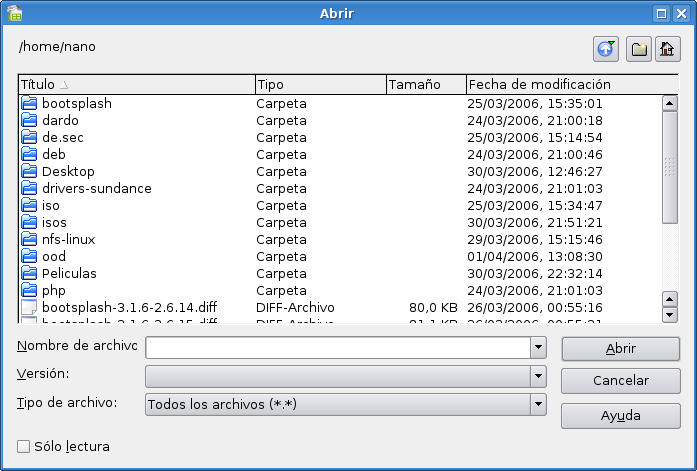
Task: Click into the Nombre de archivo text field
Action: point(338,347)
